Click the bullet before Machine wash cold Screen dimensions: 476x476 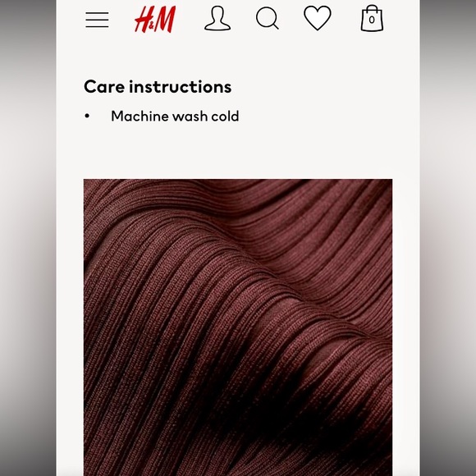(x=87, y=116)
